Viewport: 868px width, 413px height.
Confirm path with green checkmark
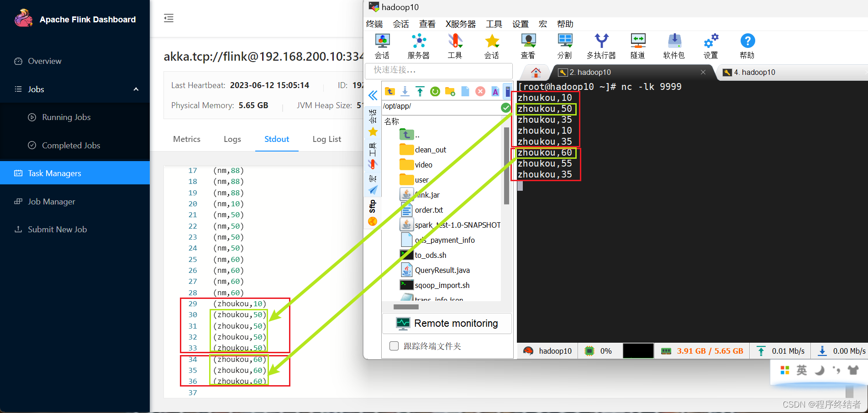(x=506, y=108)
